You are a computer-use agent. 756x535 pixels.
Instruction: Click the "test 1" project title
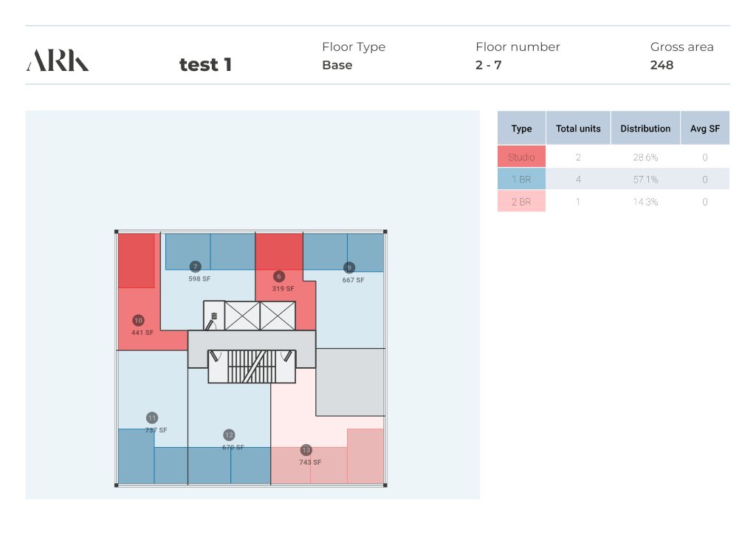coord(205,65)
